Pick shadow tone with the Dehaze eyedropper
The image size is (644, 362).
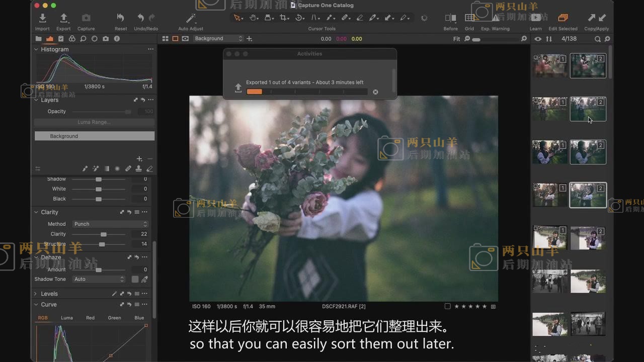point(145,279)
